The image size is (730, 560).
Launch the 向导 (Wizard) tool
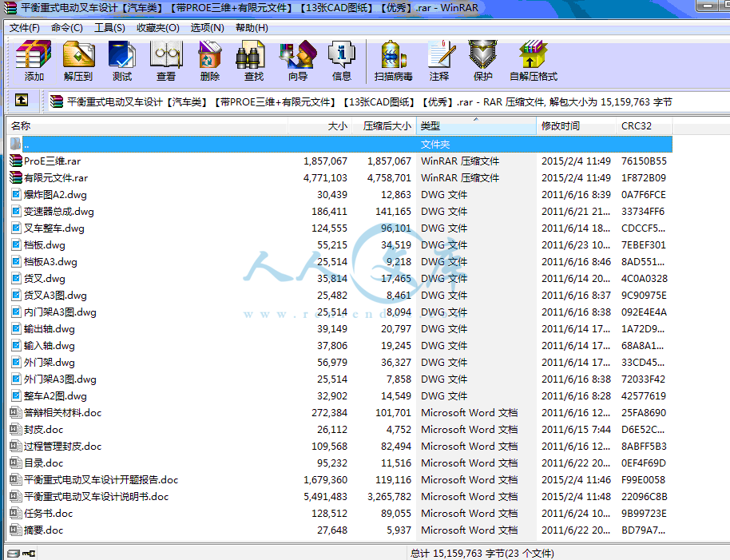[297, 61]
